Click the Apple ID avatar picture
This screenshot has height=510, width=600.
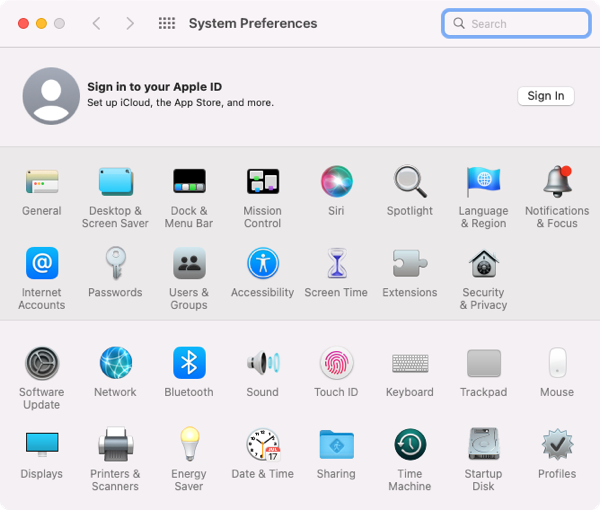pyautogui.click(x=51, y=96)
